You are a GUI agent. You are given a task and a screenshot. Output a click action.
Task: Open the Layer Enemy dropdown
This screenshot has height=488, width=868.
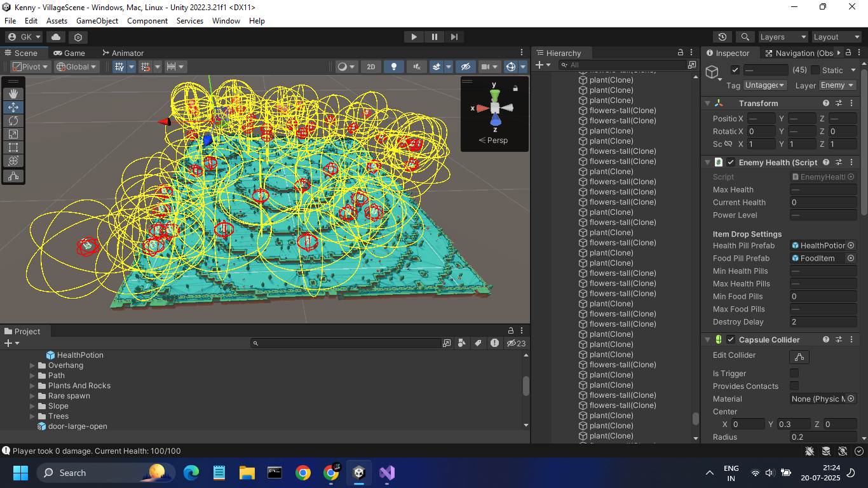(837, 85)
